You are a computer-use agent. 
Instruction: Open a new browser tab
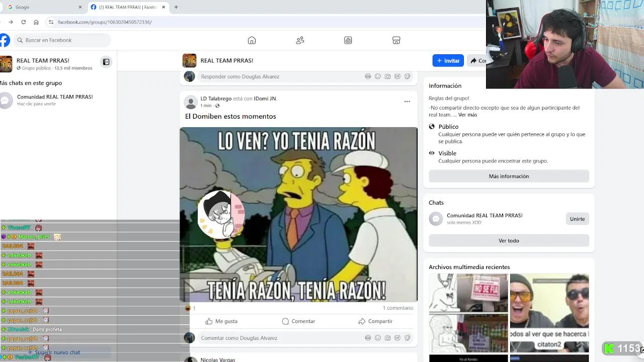click(x=176, y=7)
